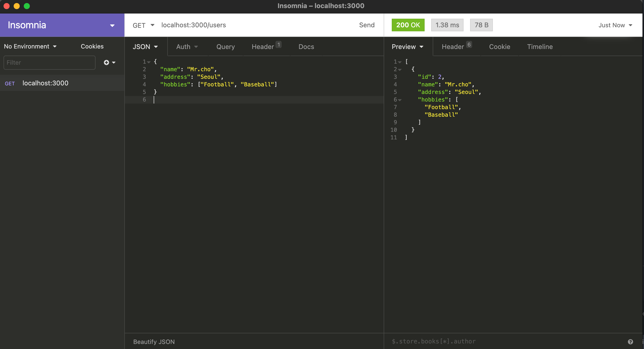Image resolution: width=644 pixels, height=349 pixels.
Task: Open the No Environment dropdown
Action: pos(30,46)
